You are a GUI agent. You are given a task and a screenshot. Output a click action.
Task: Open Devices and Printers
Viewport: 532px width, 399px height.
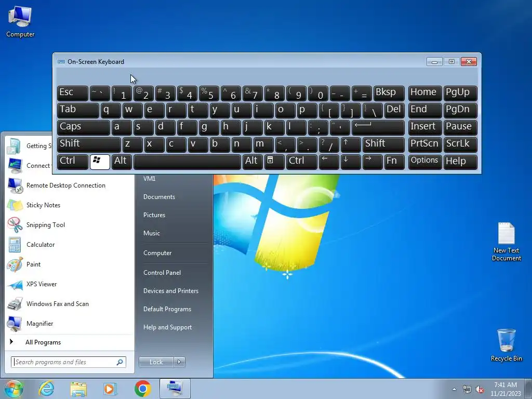[174, 291]
